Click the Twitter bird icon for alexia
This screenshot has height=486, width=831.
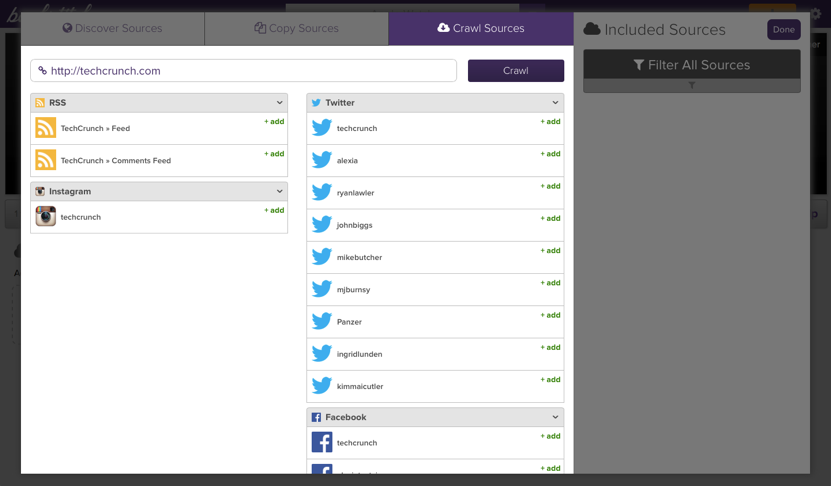322,160
